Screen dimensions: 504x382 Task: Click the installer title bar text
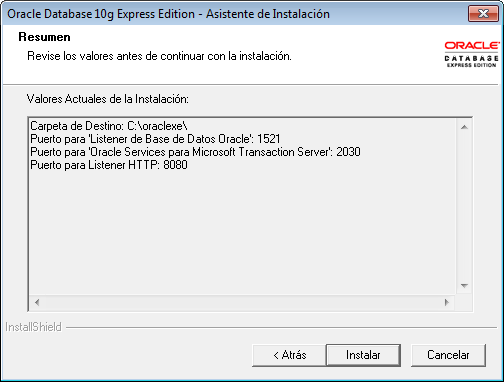(168, 14)
